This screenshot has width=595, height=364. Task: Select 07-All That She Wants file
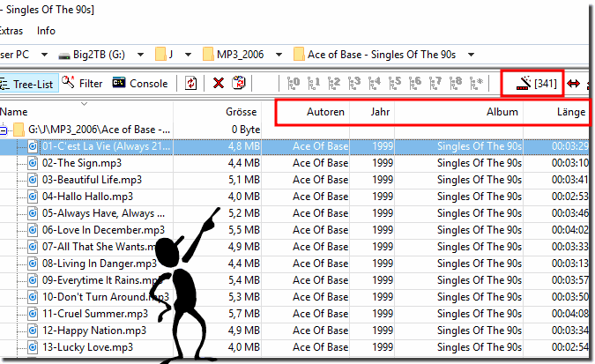coord(99,247)
